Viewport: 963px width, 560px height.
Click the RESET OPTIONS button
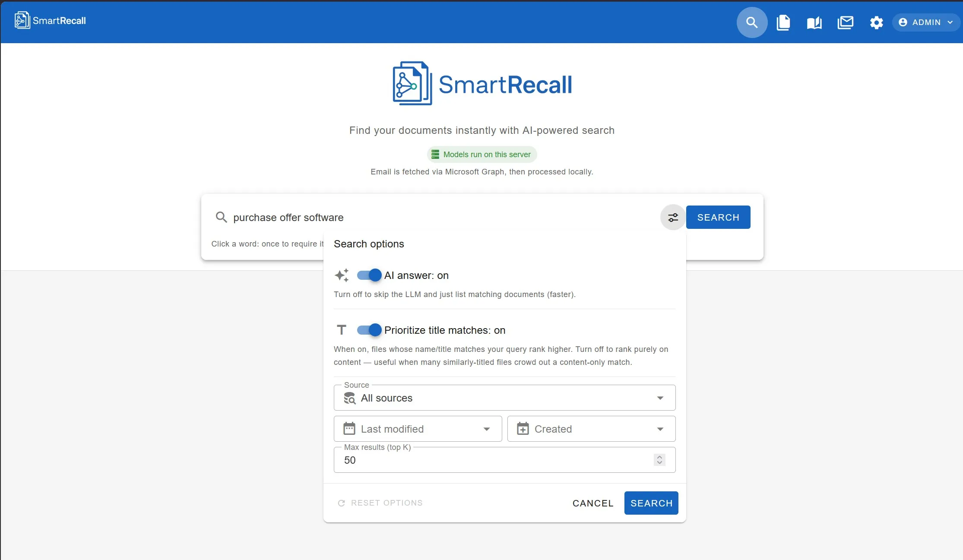click(x=380, y=503)
